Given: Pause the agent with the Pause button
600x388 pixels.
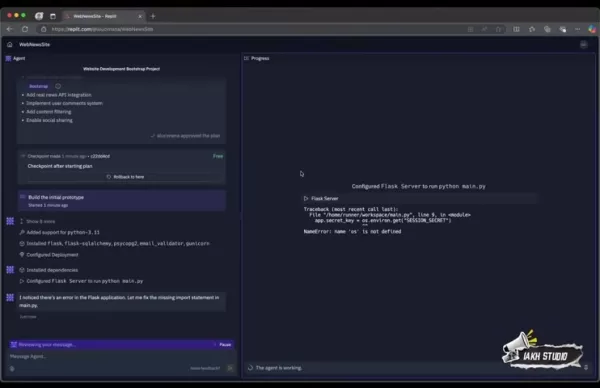Looking at the screenshot, I should point(225,344).
